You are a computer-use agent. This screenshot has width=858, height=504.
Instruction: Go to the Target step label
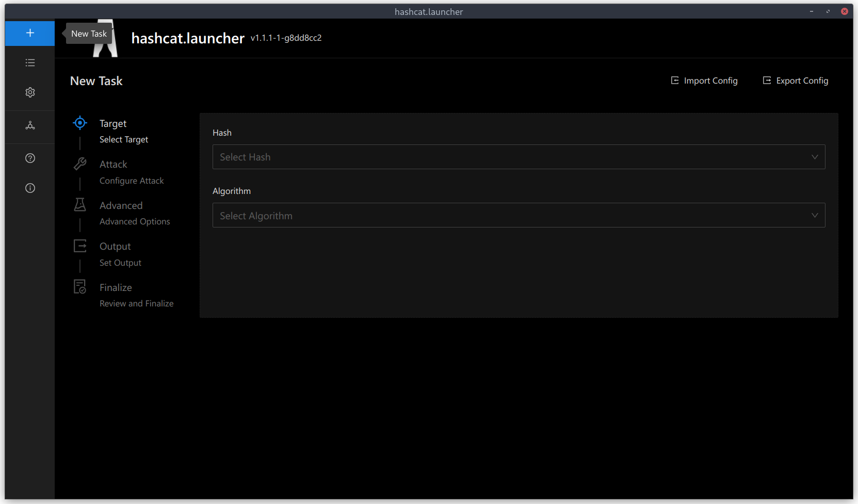click(113, 123)
